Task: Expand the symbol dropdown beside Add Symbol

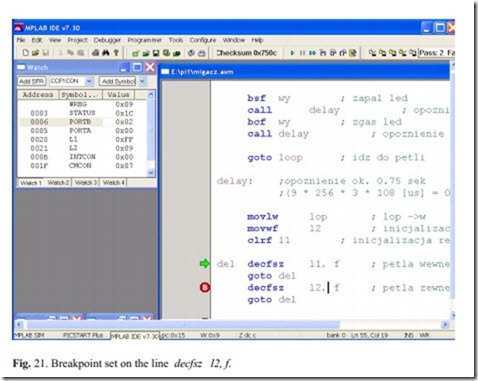Action: (142, 81)
